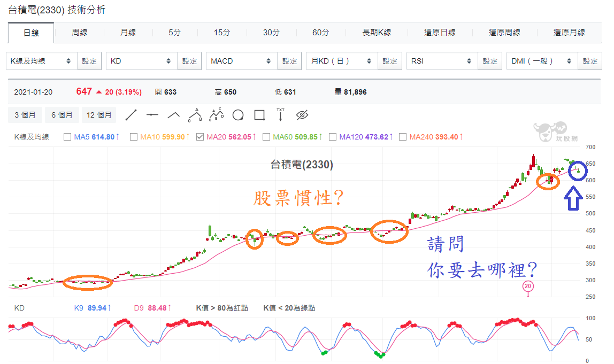Open the RSI indicator dropdown
The width and height of the screenshot is (614, 364).
point(442,61)
